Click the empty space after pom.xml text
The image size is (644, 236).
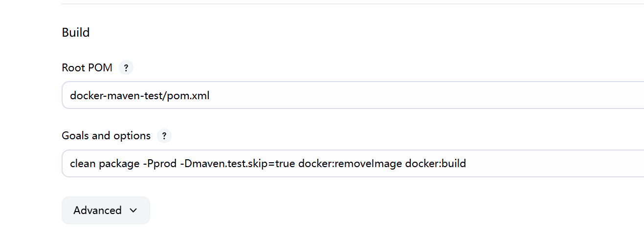pos(425,95)
